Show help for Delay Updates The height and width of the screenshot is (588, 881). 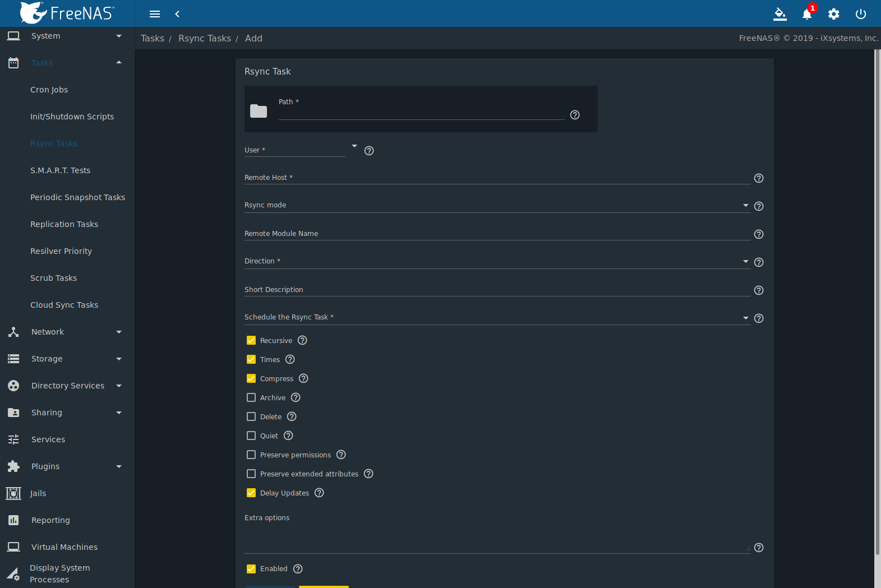pyautogui.click(x=319, y=493)
